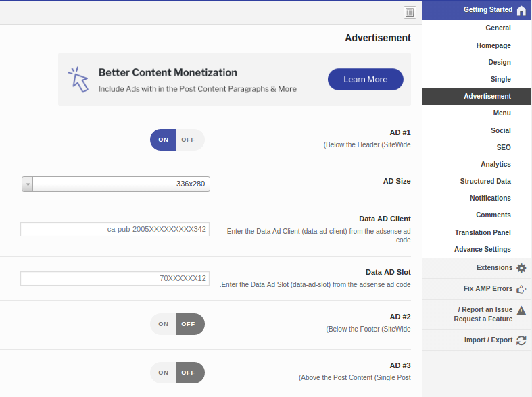Click the Fix AMP Errors thumbs-up icon
Screen dimensions: 532x397
tap(521, 289)
